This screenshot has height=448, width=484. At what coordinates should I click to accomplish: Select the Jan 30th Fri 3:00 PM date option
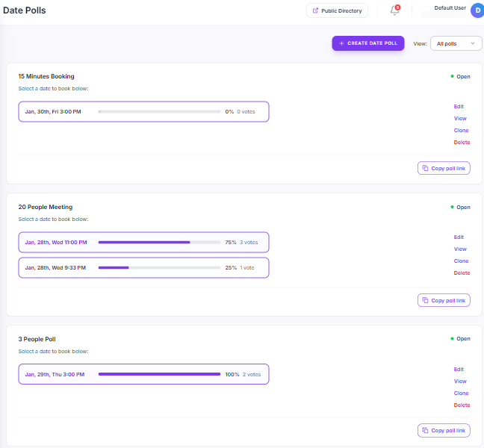pyautogui.click(x=143, y=111)
